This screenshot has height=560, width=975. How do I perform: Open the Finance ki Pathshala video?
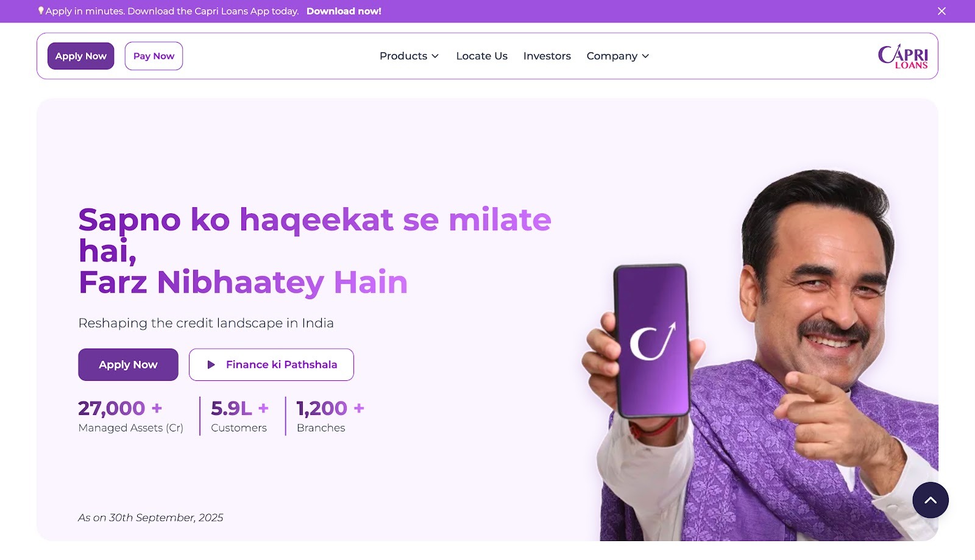click(271, 364)
